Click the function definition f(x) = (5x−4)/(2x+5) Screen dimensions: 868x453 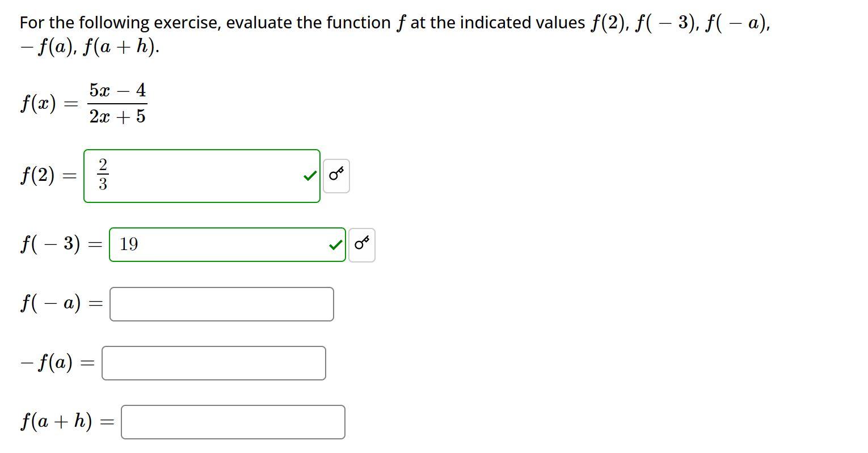tap(84, 103)
